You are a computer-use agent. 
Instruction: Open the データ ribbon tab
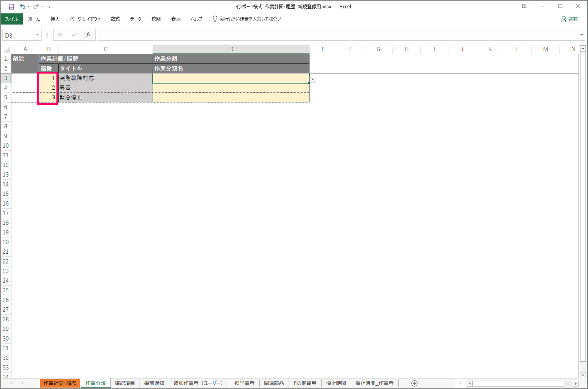tap(135, 19)
